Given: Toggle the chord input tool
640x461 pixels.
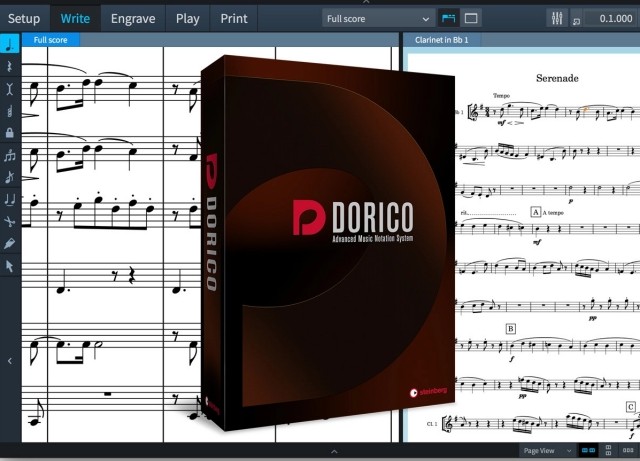Looking at the screenshot, I should (x=10, y=155).
